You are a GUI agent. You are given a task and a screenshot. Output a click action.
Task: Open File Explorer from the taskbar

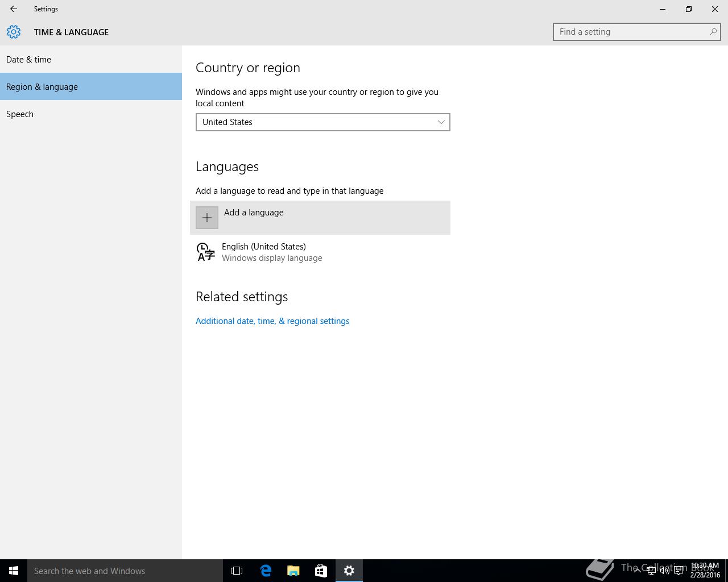click(x=293, y=571)
